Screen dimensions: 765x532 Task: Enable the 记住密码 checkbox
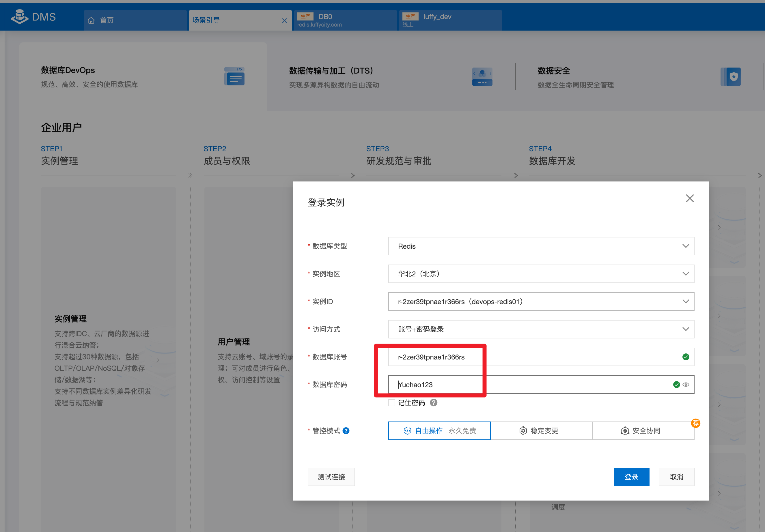tap(392, 403)
